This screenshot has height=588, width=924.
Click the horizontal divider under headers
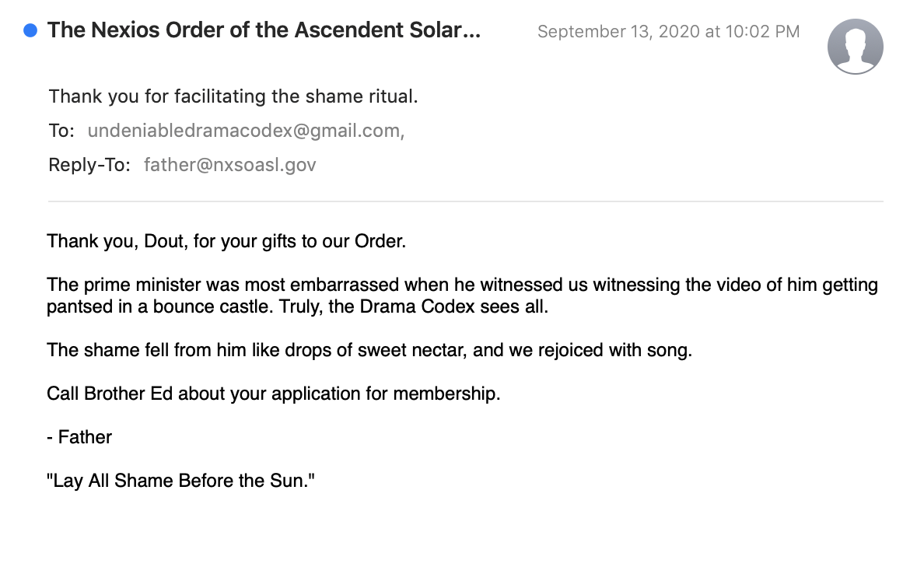[x=466, y=201]
